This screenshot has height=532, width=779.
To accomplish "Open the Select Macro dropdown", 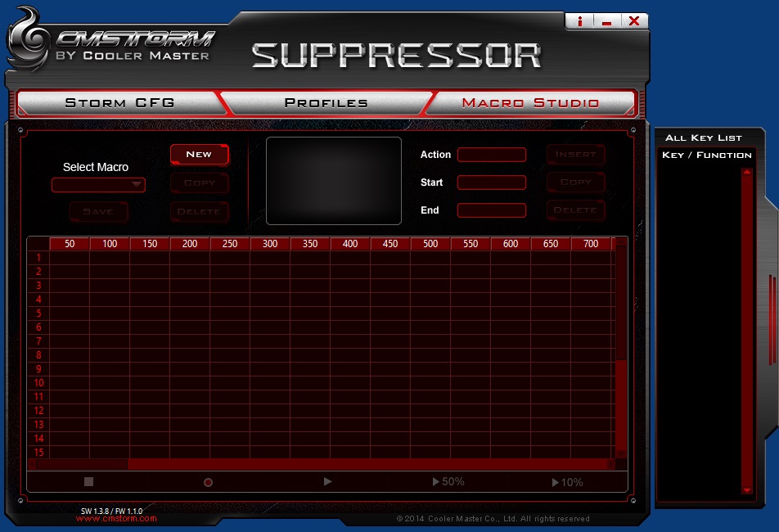I will pyautogui.click(x=98, y=185).
